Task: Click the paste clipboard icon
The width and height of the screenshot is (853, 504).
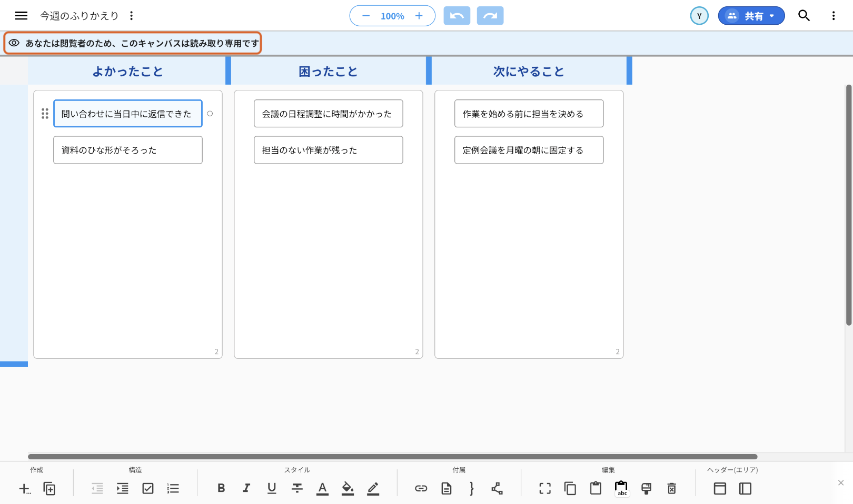Action: pyautogui.click(x=596, y=488)
